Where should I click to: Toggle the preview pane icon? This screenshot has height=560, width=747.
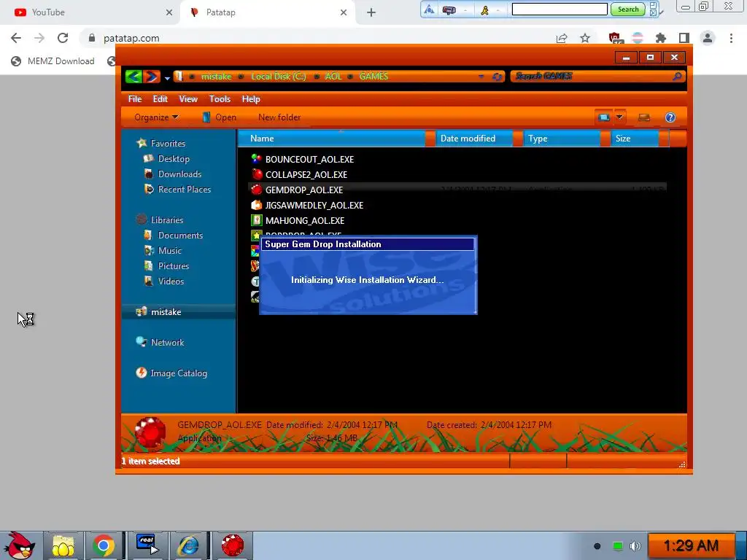click(644, 117)
